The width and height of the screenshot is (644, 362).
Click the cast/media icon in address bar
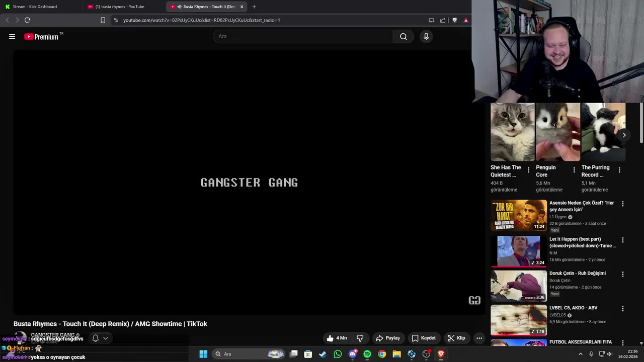click(x=431, y=20)
